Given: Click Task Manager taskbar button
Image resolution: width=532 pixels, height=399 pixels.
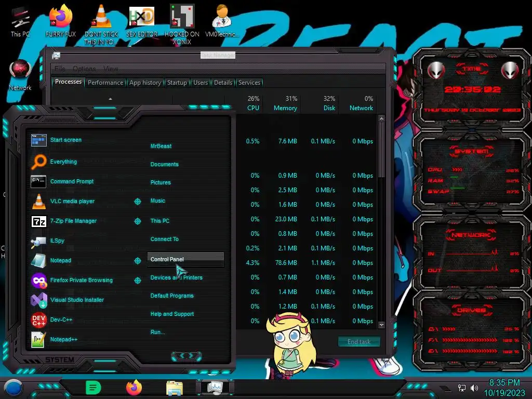Looking at the screenshot, I should coord(215,388).
